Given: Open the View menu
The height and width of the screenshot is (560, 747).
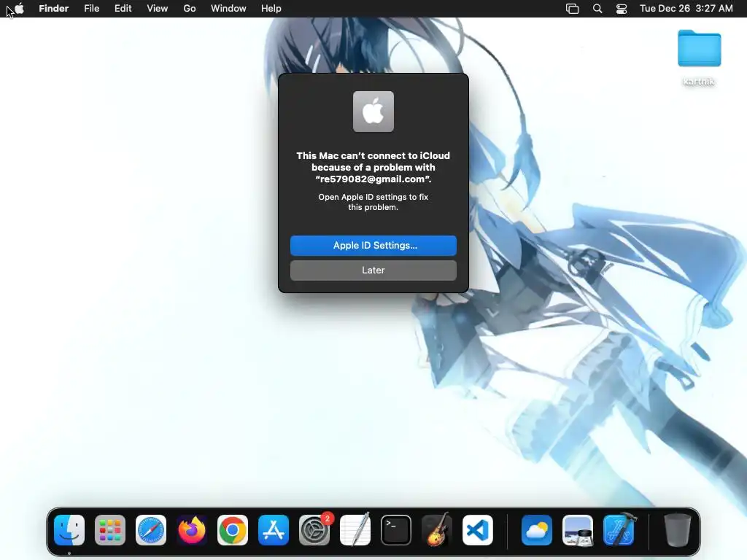Looking at the screenshot, I should (158, 9).
